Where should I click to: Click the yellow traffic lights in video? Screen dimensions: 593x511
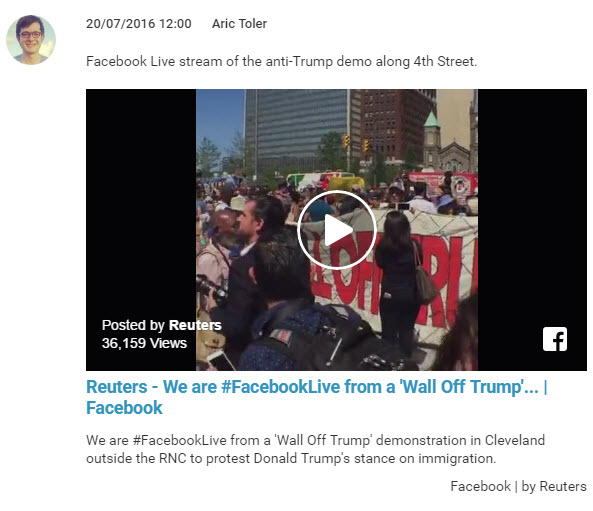coord(356,143)
